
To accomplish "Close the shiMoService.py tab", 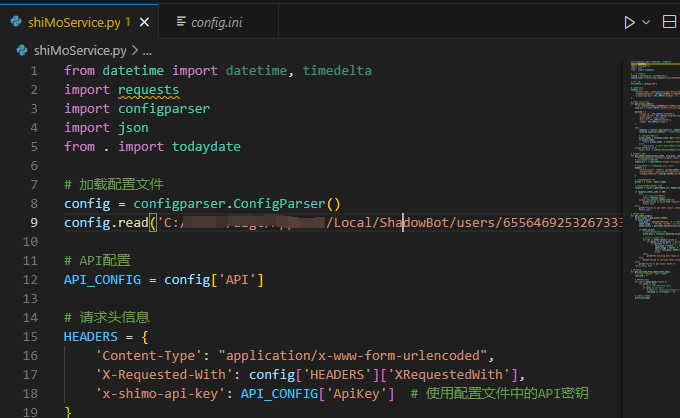I will [x=146, y=21].
